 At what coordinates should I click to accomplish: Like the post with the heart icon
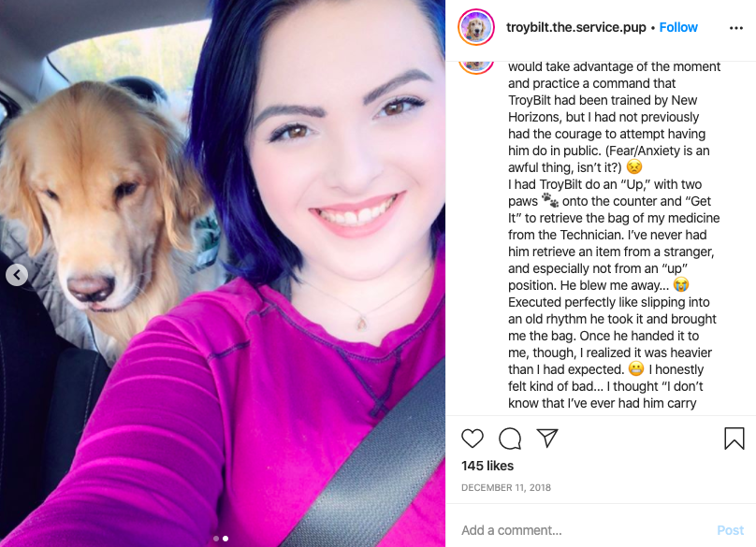click(472, 439)
